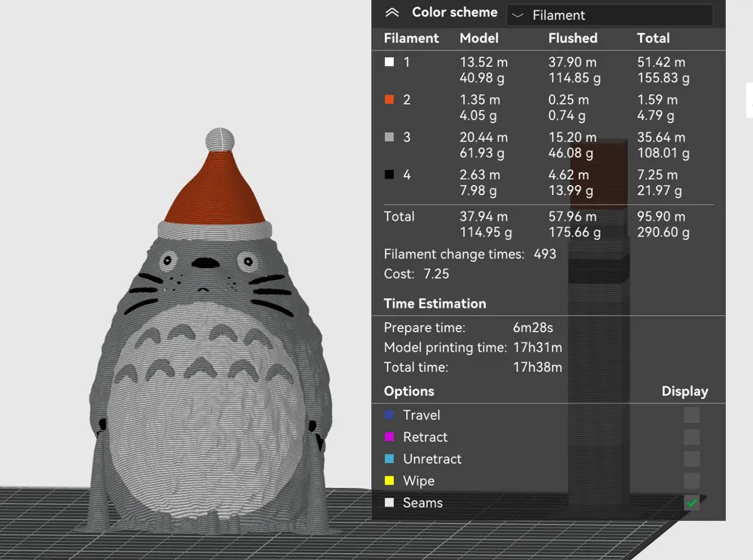
Task: Select filament 2 model value 1.35 m
Action: (480, 100)
